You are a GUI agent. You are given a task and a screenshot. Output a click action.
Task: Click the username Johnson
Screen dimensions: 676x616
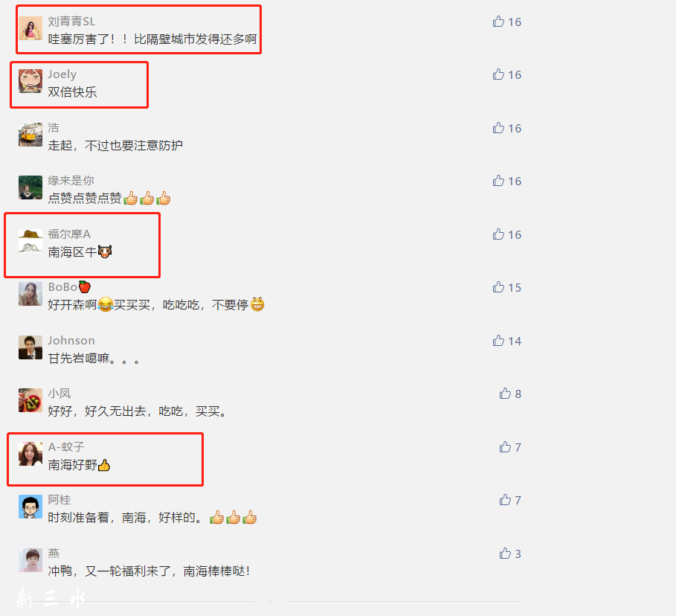click(x=71, y=340)
